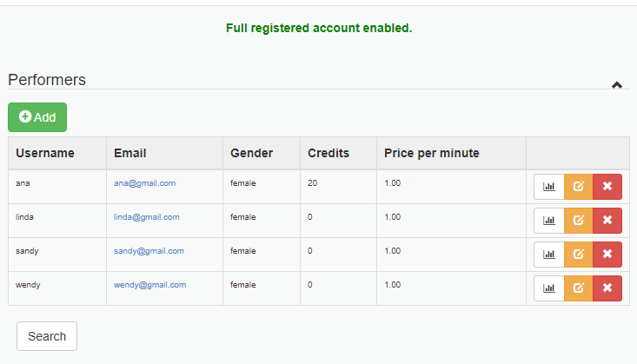
Task: Delete performer ana with red X
Action: click(x=607, y=187)
